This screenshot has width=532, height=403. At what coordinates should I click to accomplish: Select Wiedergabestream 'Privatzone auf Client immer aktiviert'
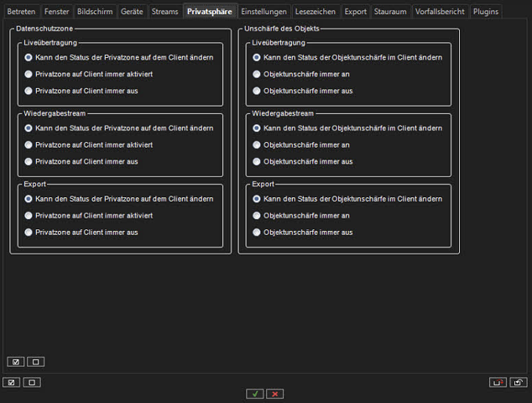(89, 145)
